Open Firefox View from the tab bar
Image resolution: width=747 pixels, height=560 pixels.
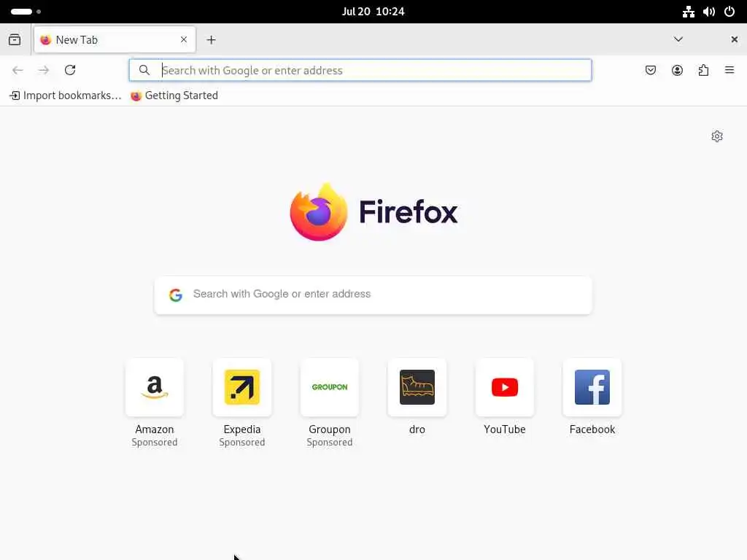15,39
